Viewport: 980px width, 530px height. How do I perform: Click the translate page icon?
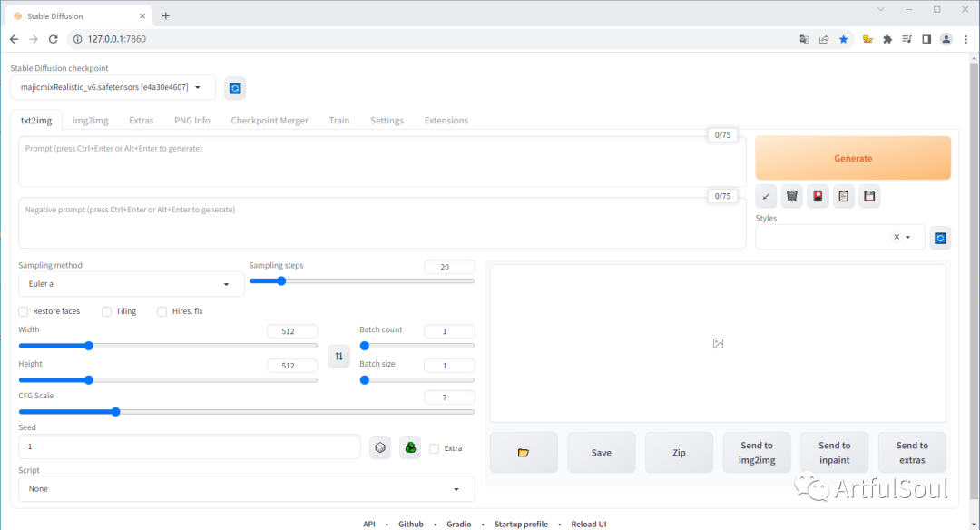[x=804, y=39]
